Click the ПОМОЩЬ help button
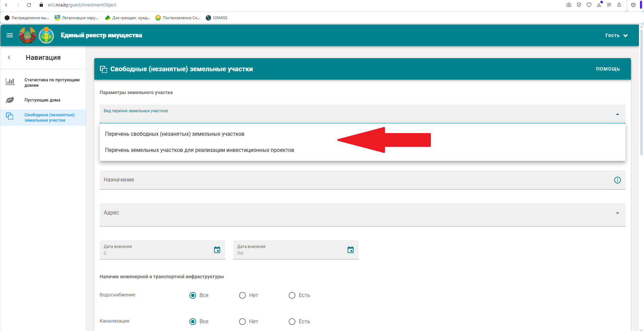This screenshot has width=644, height=331. (608, 69)
